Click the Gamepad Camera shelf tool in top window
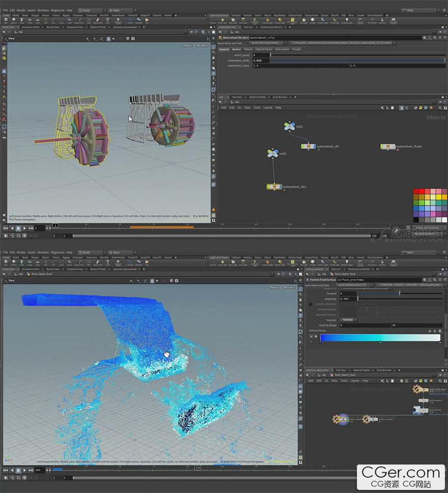 (x=393, y=20)
